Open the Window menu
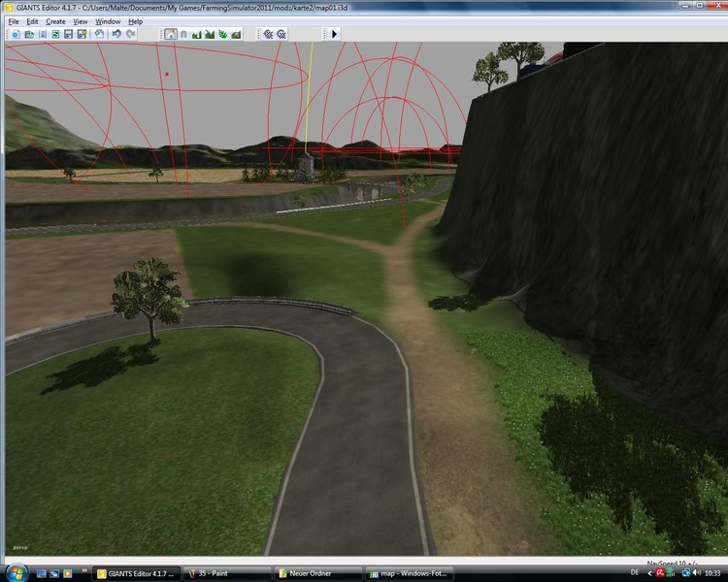 108,21
